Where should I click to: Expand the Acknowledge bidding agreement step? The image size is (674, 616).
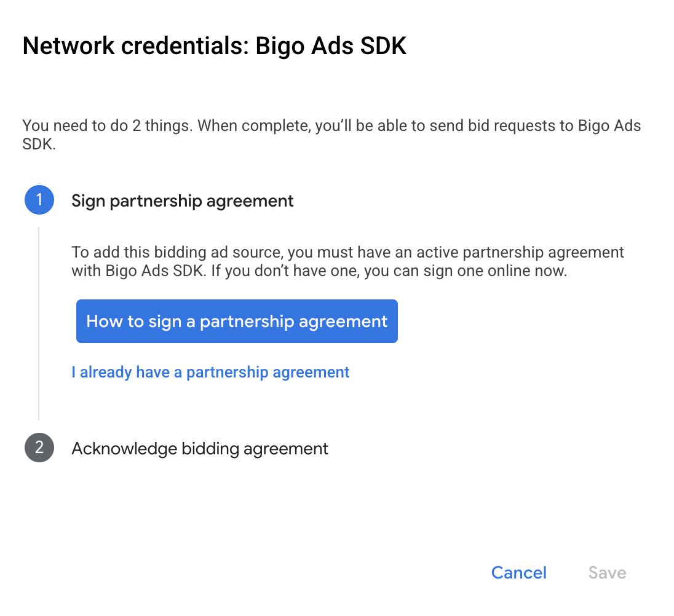click(199, 448)
